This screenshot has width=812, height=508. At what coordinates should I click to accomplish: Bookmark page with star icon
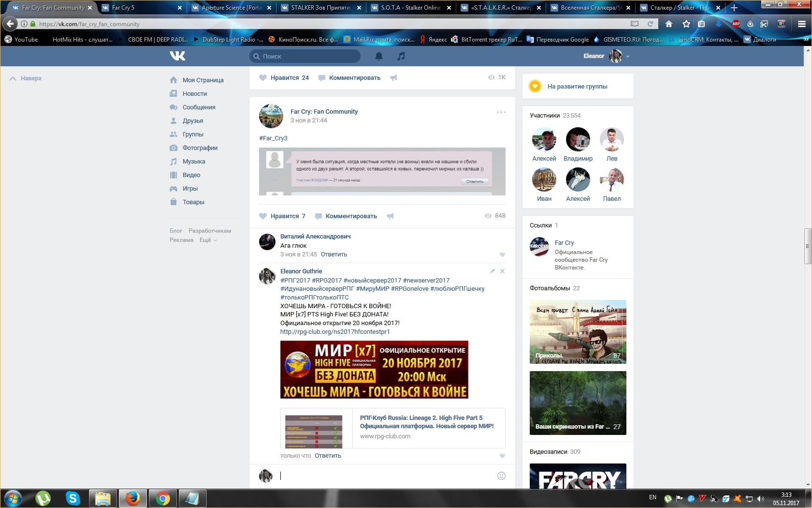[x=686, y=24]
